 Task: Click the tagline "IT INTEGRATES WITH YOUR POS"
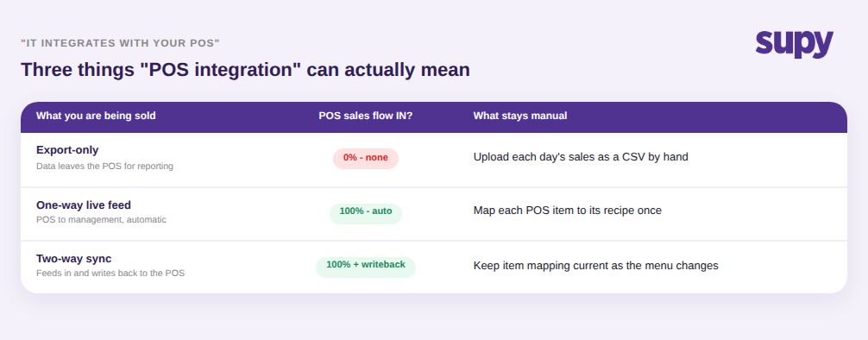coord(120,43)
